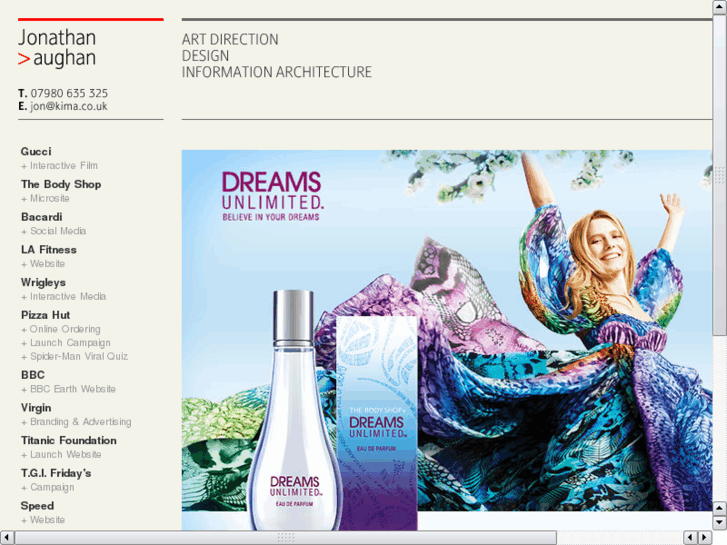Click the Jonathan Vaughan logo
727x545 pixels.
[x=57, y=48]
